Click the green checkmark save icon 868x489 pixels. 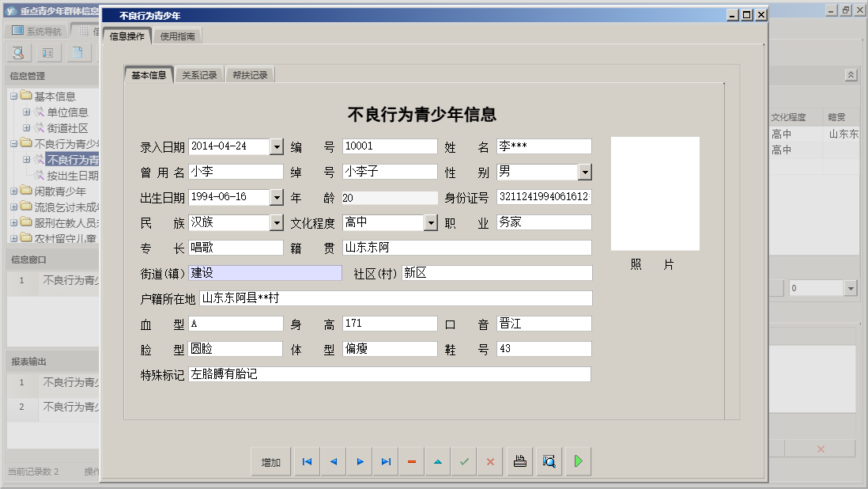click(x=464, y=462)
